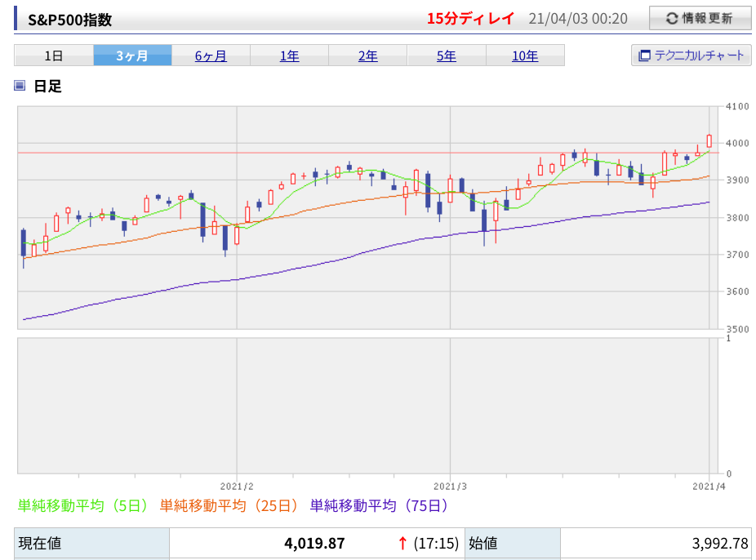Click the 現在値 label cell

pyautogui.click(x=92, y=543)
